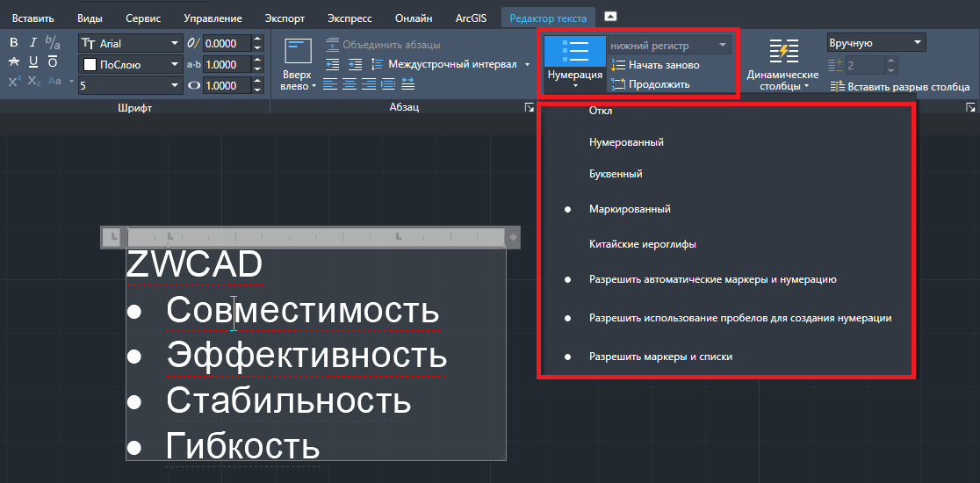Click on the word Гибкость
Viewport: 980px width, 483px height.
[x=243, y=447]
